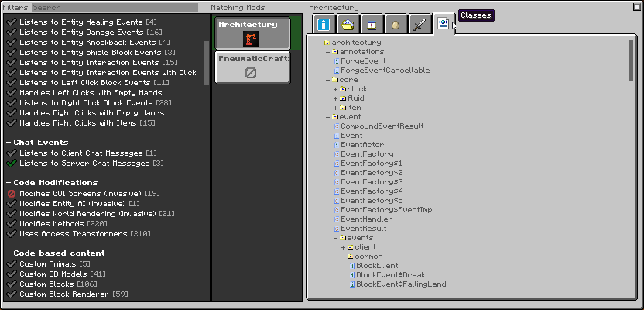The image size is (644, 310).
Task: Select ForgeEventCancellable in the class tree
Action: click(x=385, y=71)
